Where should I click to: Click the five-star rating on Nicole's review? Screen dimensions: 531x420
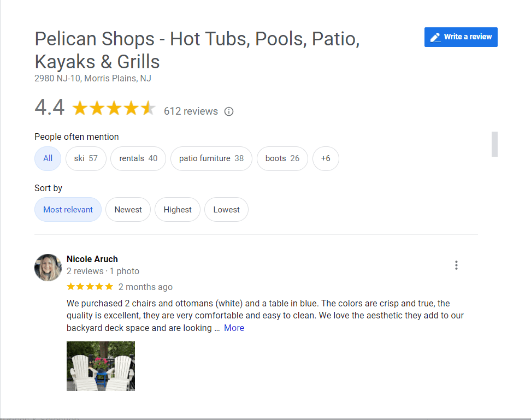pos(90,287)
